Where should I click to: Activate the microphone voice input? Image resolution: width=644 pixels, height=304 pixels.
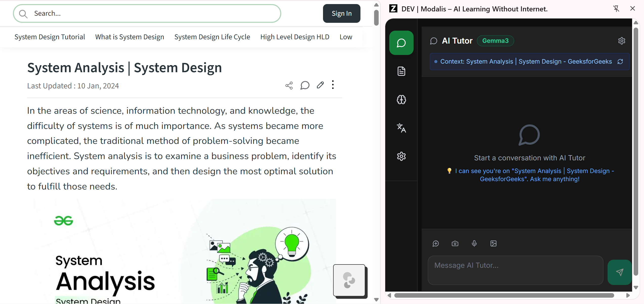click(474, 243)
